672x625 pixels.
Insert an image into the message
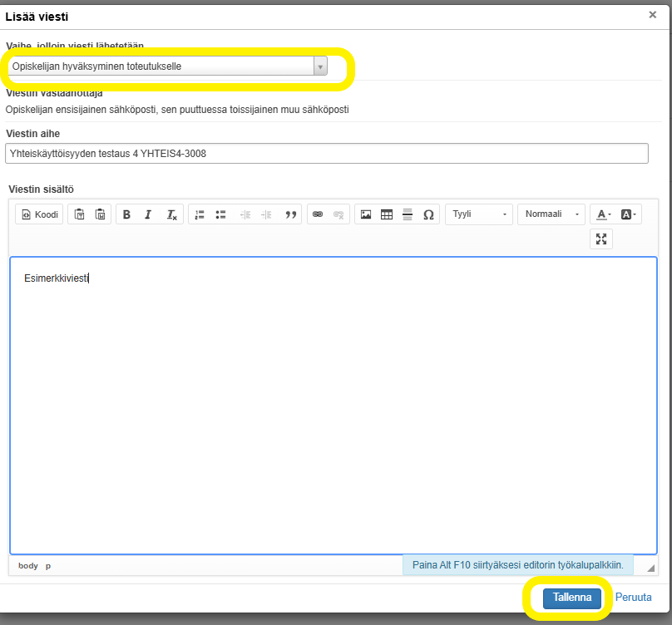click(x=364, y=214)
